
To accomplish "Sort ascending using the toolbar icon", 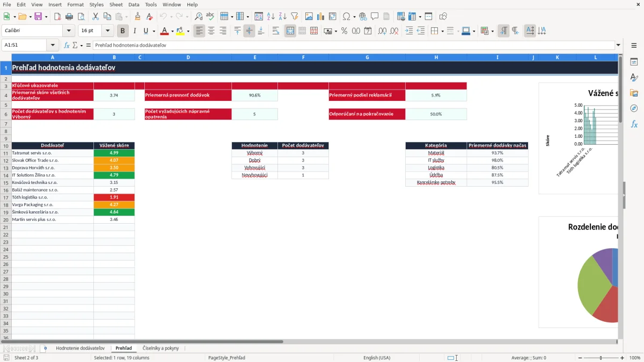I will click(271, 17).
